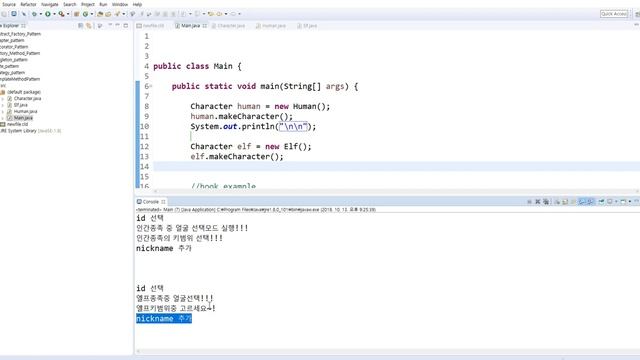Open the Search icon dropdown arrow
Screen dimensions: 640x360
pos(124,14)
